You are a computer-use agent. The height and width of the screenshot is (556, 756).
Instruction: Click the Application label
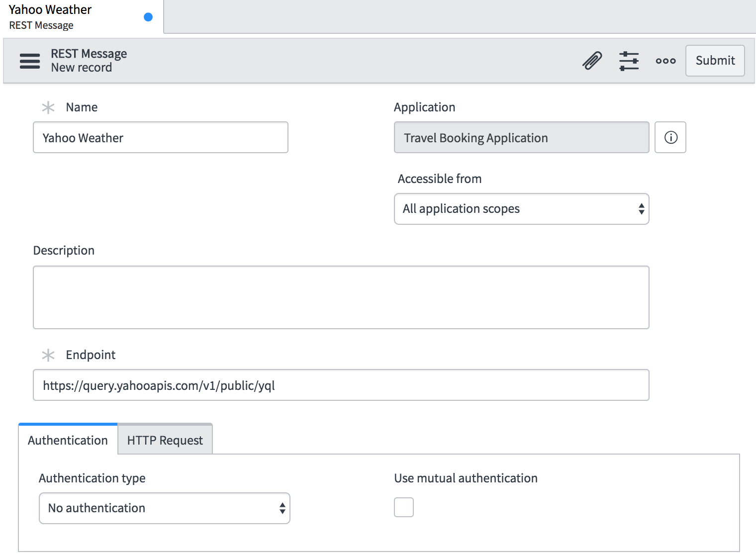(424, 107)
